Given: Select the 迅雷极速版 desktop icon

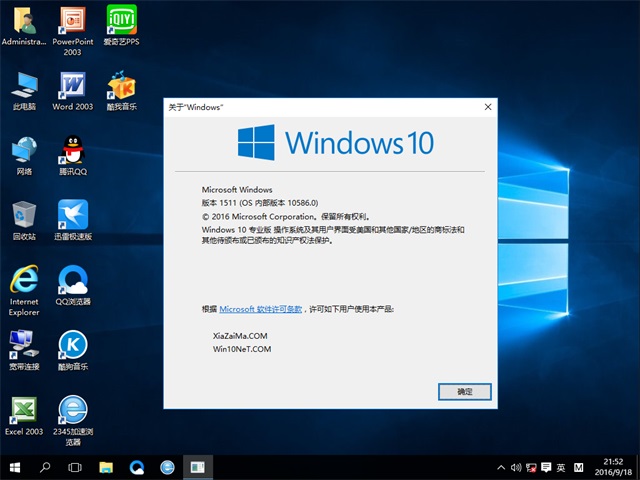Looking at the screenshot, I should click(x=73, y=217).
